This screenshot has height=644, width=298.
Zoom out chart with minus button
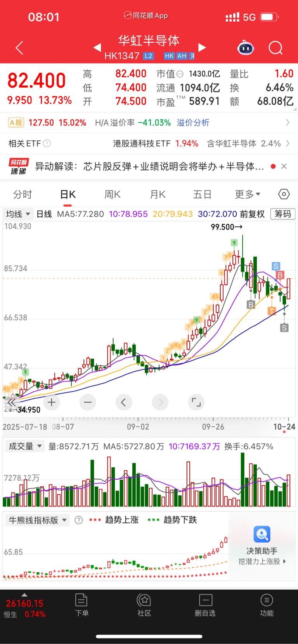click(x=88, y=403)
